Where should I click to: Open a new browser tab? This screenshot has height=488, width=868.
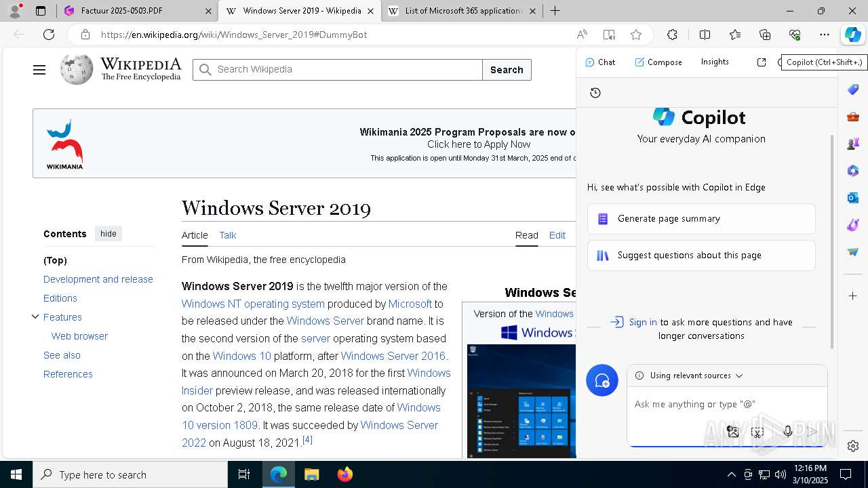point(555,11)
